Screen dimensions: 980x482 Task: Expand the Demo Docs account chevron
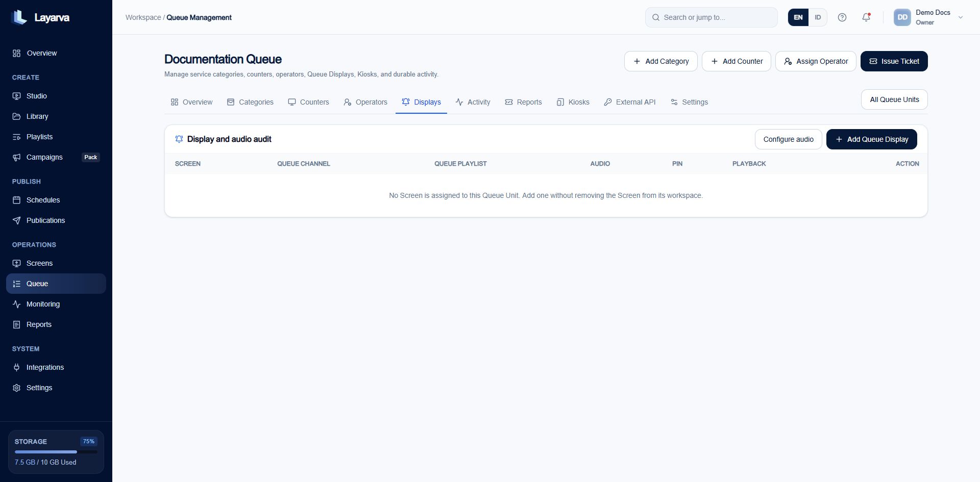(x=961, y=17)
